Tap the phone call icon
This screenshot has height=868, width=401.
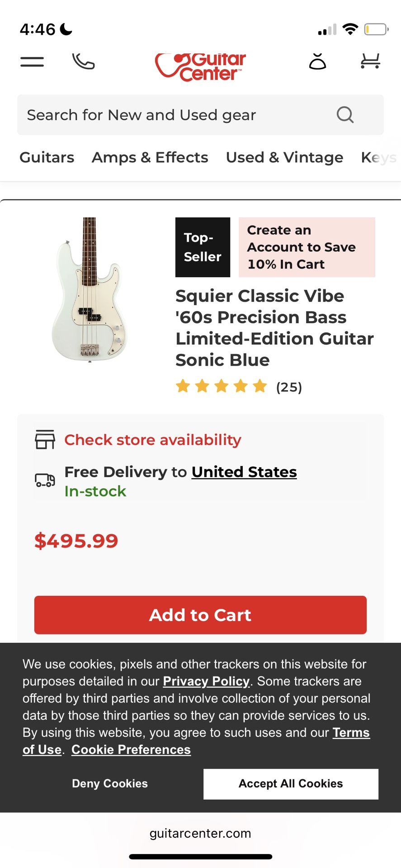(84, 61)
